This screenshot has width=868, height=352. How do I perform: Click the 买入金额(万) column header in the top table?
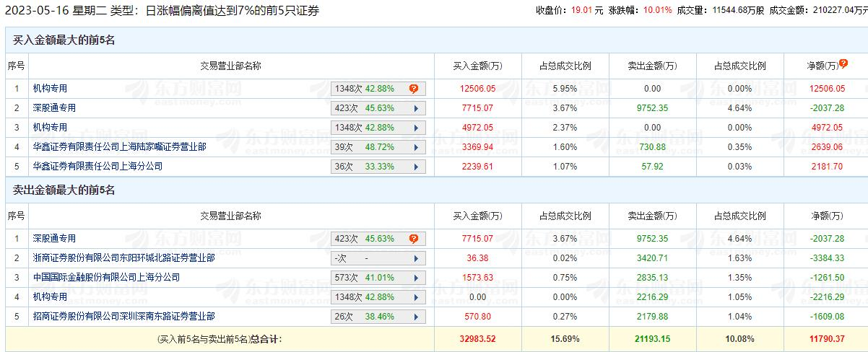coord(477,66)
